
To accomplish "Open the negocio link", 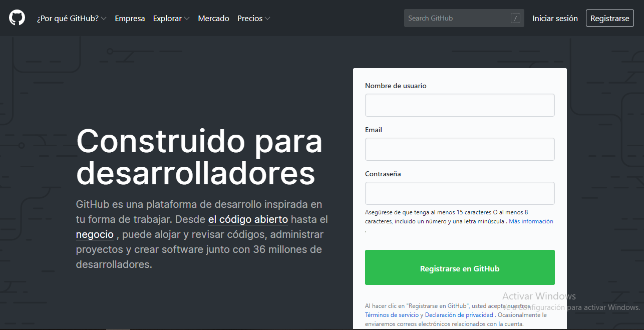I will [x=95, y=234].
